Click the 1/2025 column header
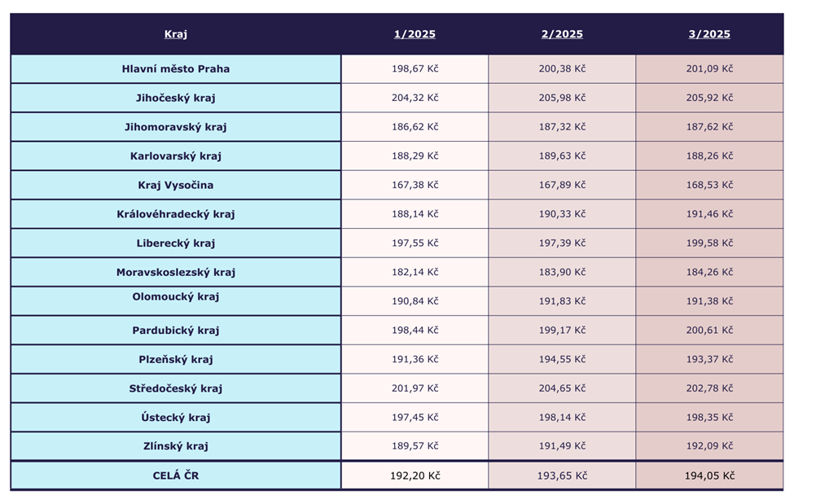The height and width of the screenshot is (504, 816). coord(415,34)
